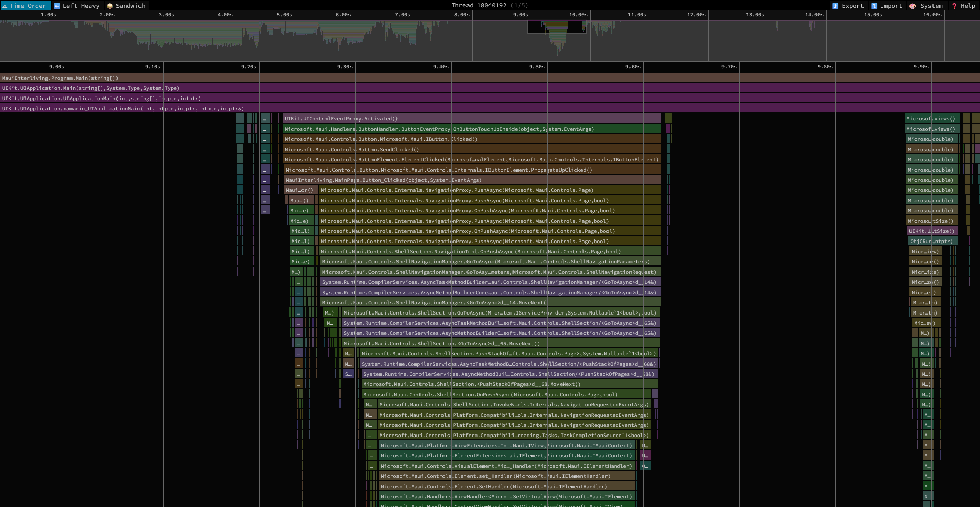980x507 pixels.
Task: Select the IButtonElement.PropagateUpClicked() frame
Action: [473, 170]
